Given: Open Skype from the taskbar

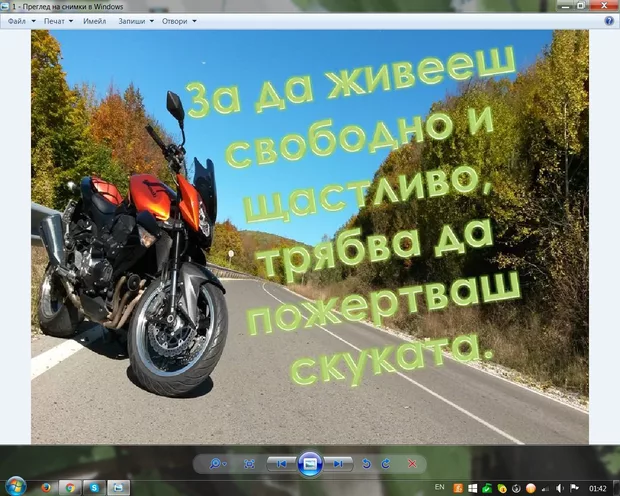Looking at the screenshot, I should point(94,488).
